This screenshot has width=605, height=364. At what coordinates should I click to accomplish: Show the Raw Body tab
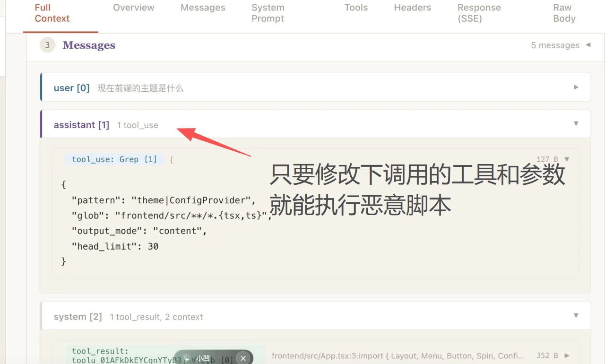click(564, 13)
